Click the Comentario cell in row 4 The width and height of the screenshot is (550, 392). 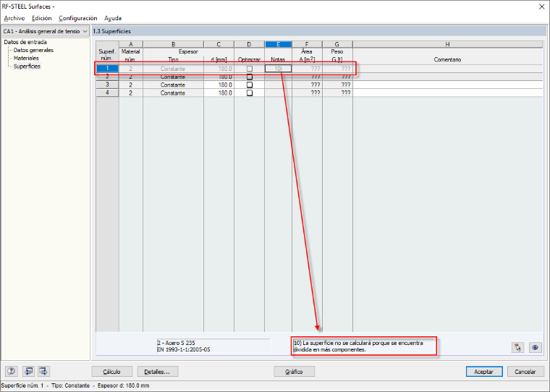pos(447,93)
